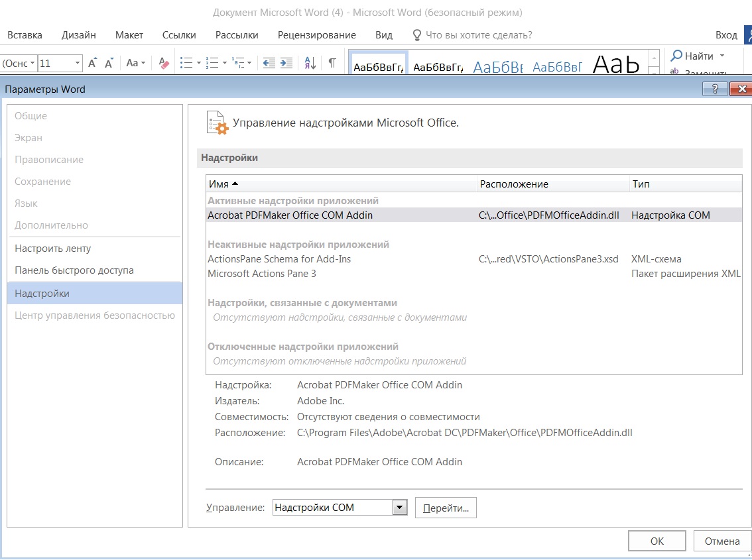
Task: Click the numbered list icon
Action: pos(212,63)
